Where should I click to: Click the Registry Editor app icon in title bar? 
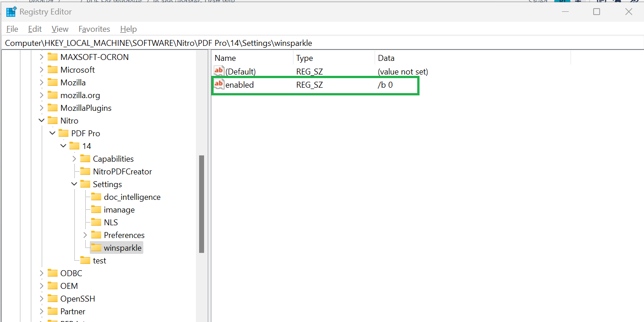coord(11,12)
